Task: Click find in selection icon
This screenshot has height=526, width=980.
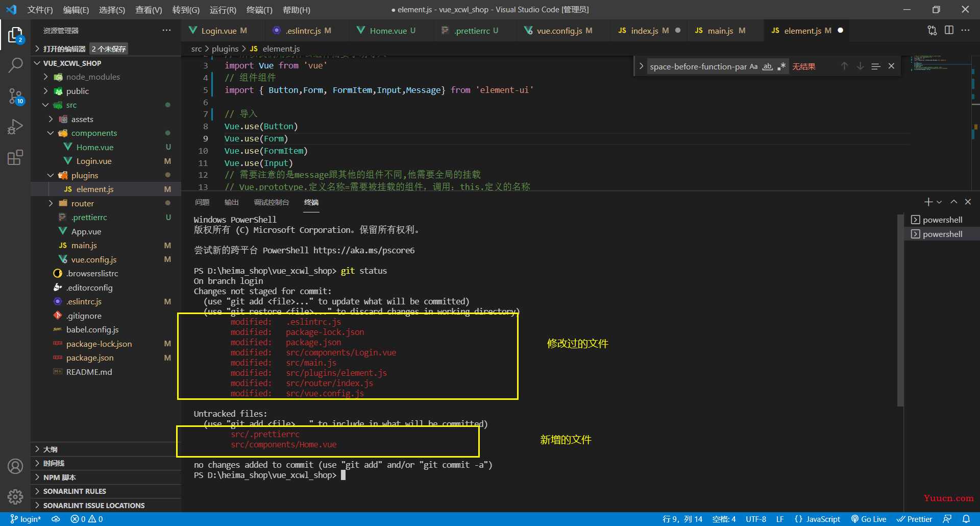Action: (x=876, y=66)
